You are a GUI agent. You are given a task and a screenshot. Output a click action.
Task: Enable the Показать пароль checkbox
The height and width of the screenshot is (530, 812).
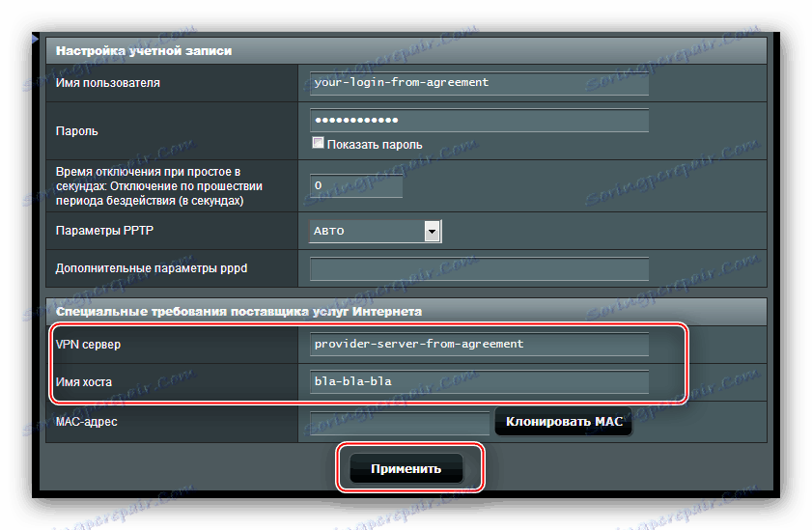(318, 143)
